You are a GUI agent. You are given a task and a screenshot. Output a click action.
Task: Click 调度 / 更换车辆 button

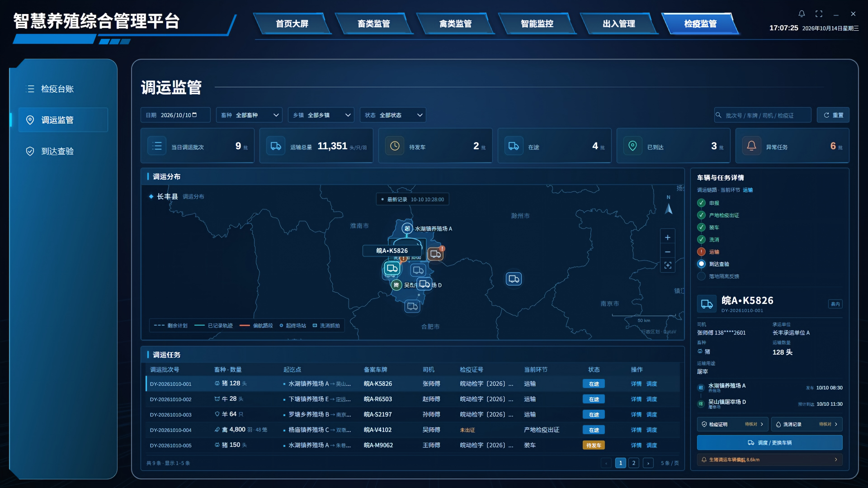click(x=769, y=442)
